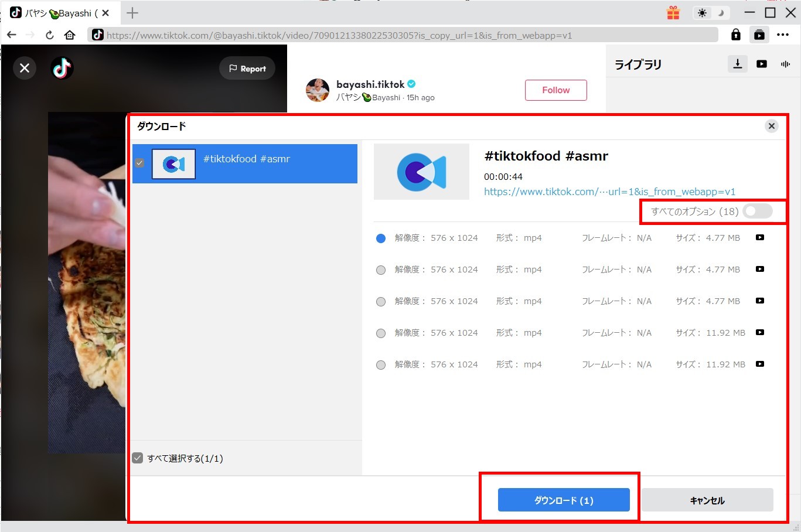The image size is (801, 532).
Task: Select the 11.92 MB resolution option
Action: click(x=381, y=332)
